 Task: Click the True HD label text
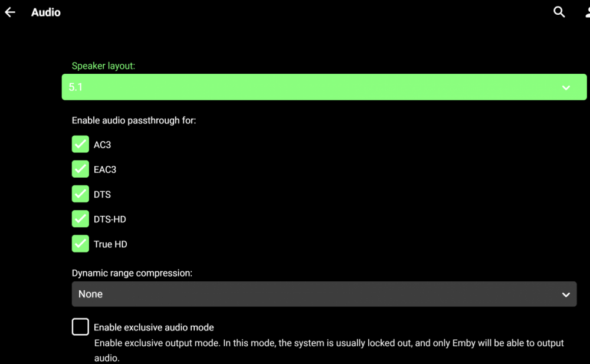coord(109,244)
